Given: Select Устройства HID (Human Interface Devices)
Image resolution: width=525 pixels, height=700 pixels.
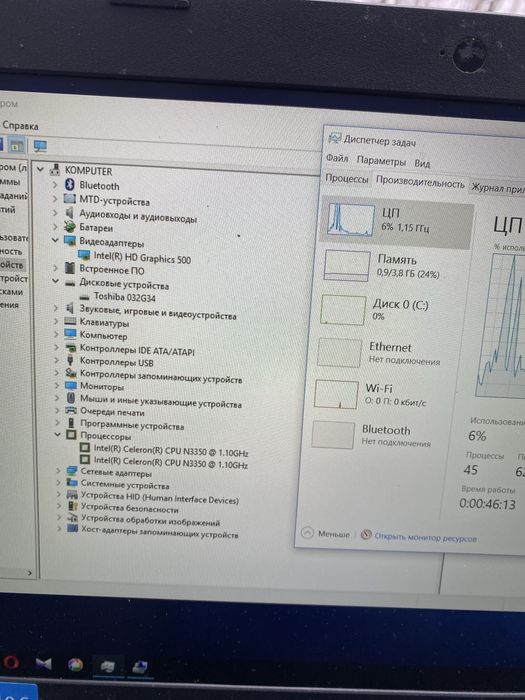Looking at the screenshot, I should click(x=160, y=498).
